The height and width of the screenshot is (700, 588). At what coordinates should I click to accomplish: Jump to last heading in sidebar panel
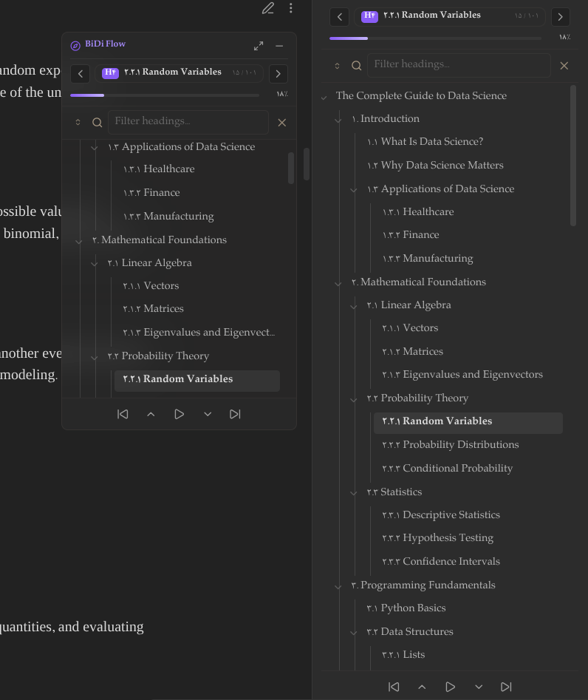point(506,687)
